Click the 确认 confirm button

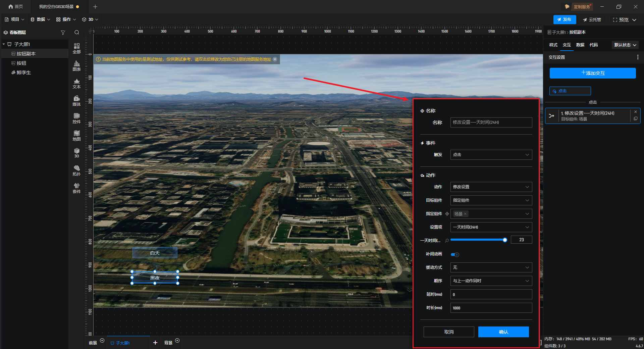[x=503, y=332]
